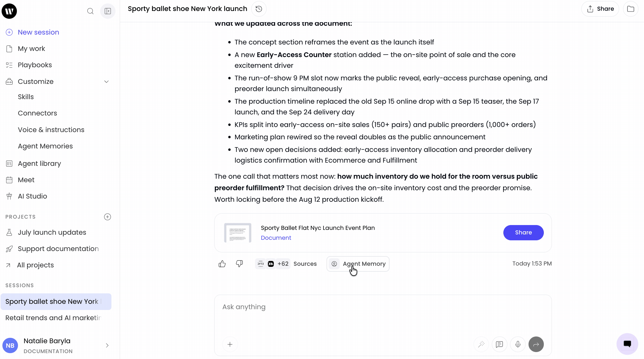Click the blue Share button on document card
The width and height of the screenshot is (644, 359).
[x=523, y=233]
